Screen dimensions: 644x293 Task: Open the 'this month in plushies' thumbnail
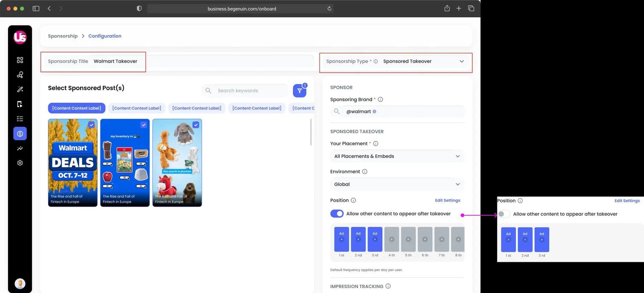[x=177, y=163]
